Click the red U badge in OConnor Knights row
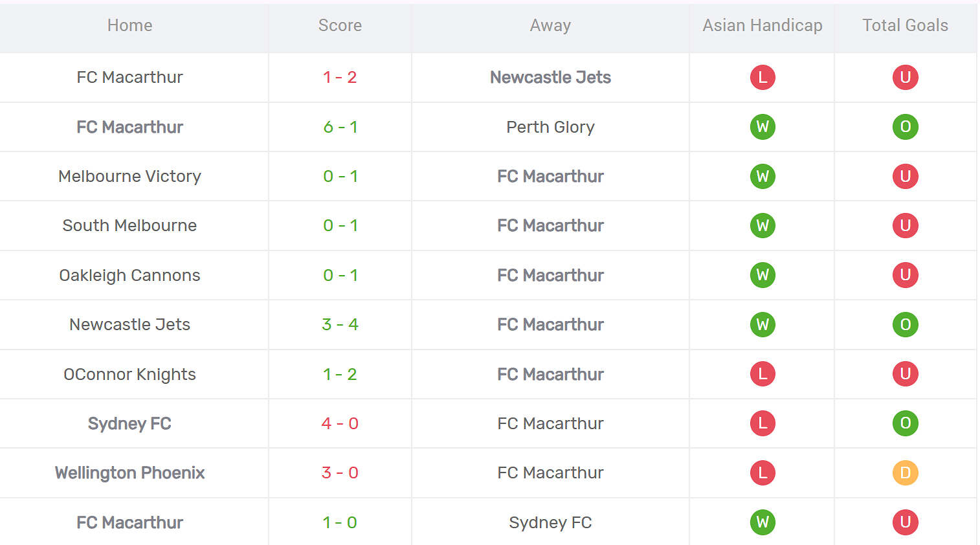 (x=905, y=374)
